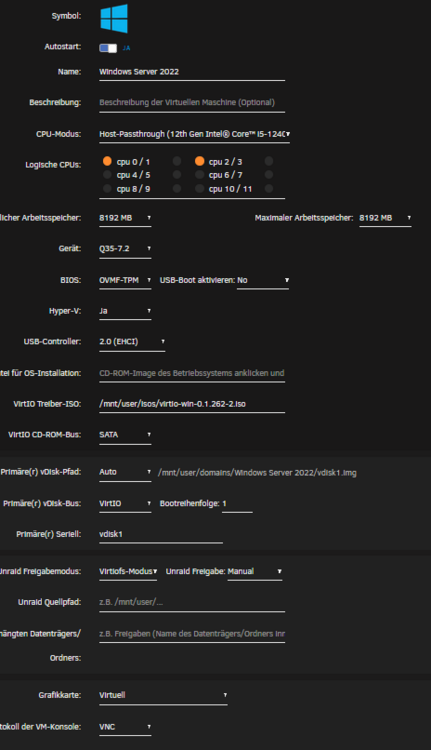Enable the cpu 10 / 11 core

(199, 189)
